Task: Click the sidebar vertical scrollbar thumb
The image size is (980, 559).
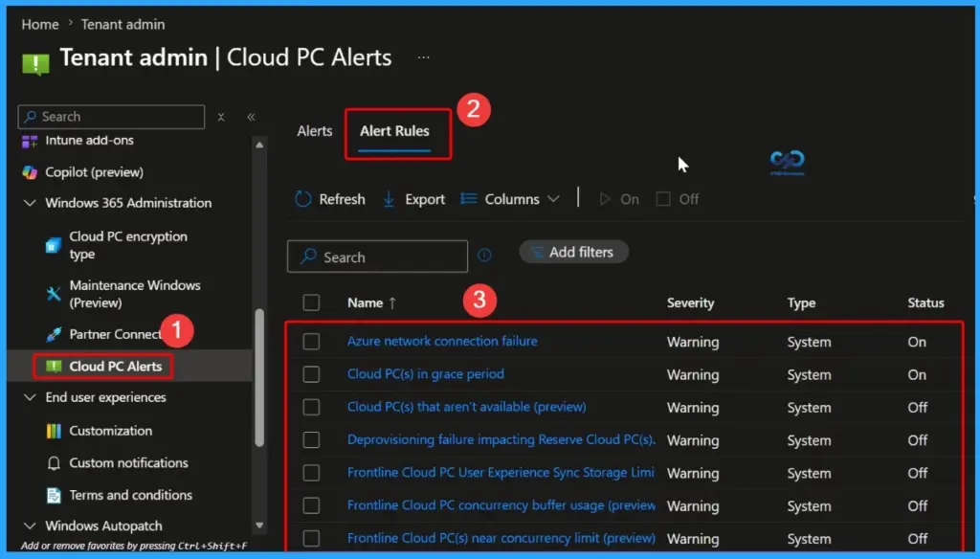Action: 259,378
